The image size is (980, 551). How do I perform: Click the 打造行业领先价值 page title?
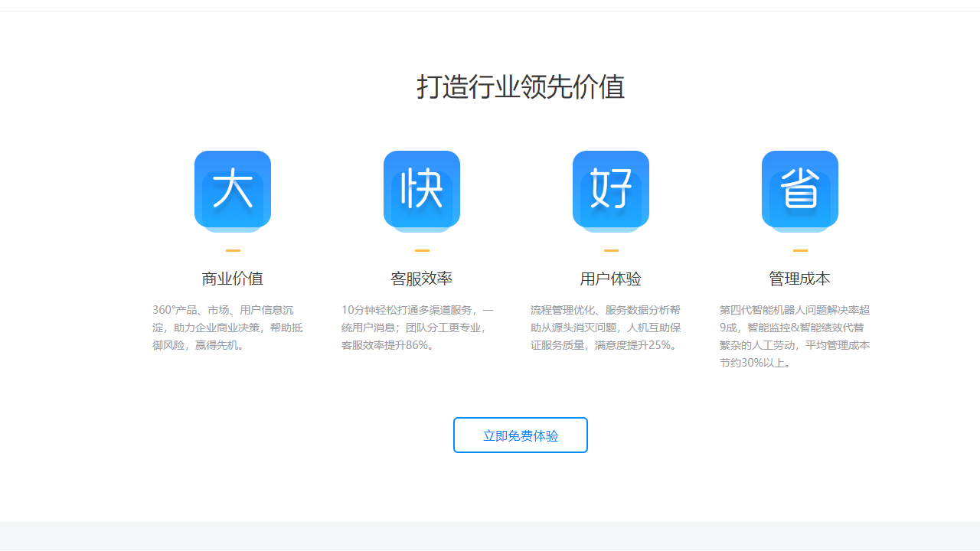click(521, 86)
